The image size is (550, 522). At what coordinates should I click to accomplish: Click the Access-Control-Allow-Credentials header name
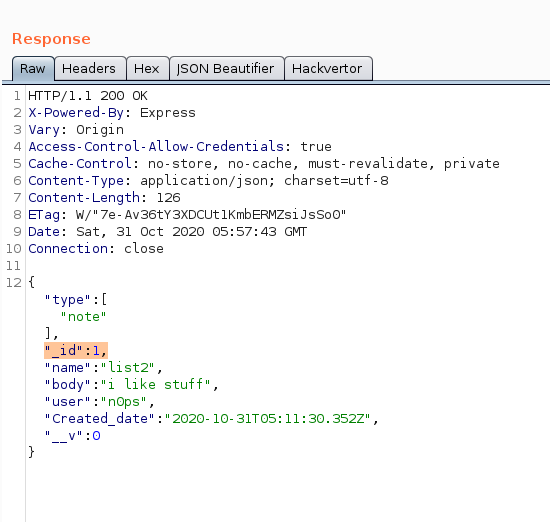156,147
